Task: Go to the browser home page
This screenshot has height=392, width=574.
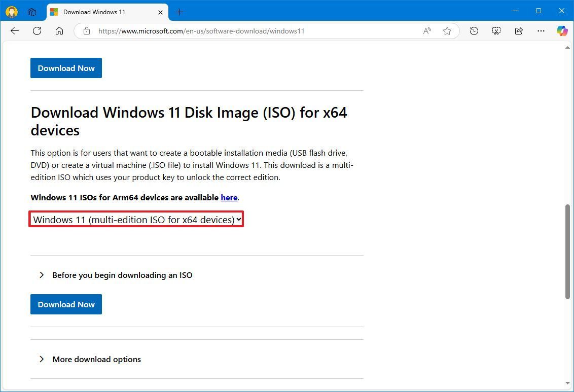Action: (59, 31)
